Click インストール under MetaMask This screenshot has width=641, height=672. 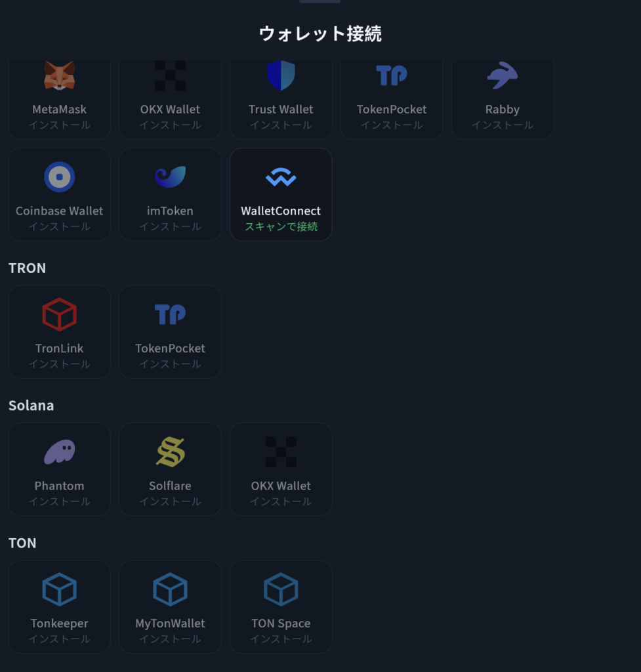(x=60, y=125)
